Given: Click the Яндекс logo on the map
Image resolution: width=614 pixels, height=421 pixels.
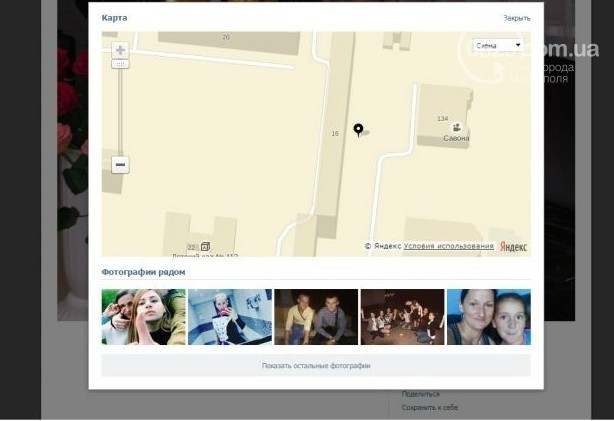Looking at the screenshot, I should tap(513, 247).
